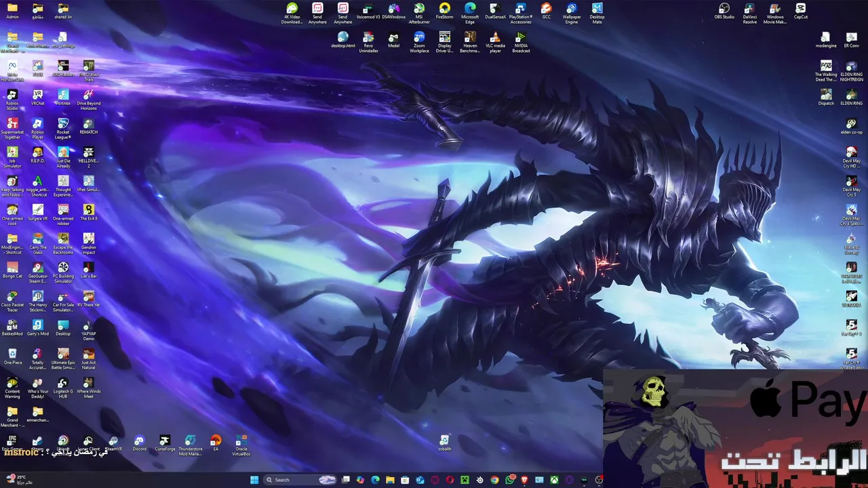
Task: Launch HELLDIVERS 2 desktop icon
Action: click(88, 158)
